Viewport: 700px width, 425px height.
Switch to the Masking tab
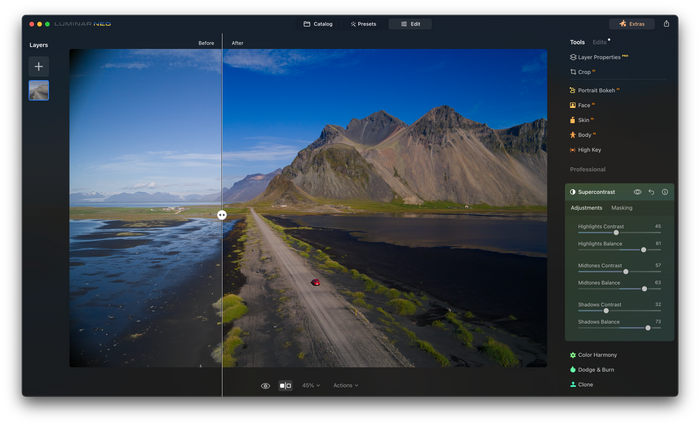tap(621, 208)
